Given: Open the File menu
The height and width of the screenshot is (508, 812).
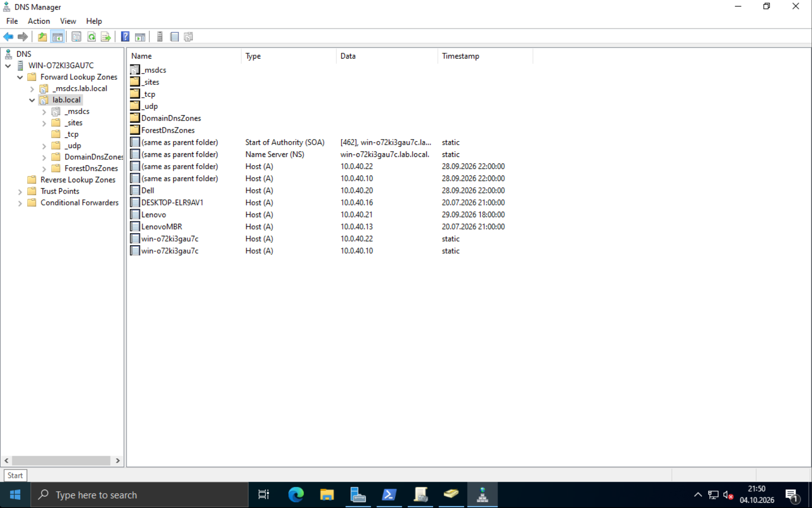Looking at the screenshot, I should pos(12,21).
